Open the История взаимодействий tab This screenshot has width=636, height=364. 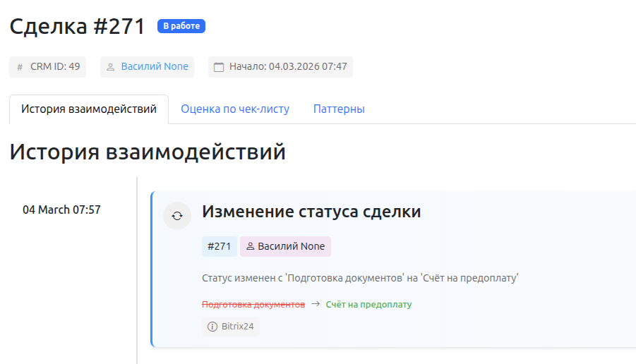[x=89, y=109]
